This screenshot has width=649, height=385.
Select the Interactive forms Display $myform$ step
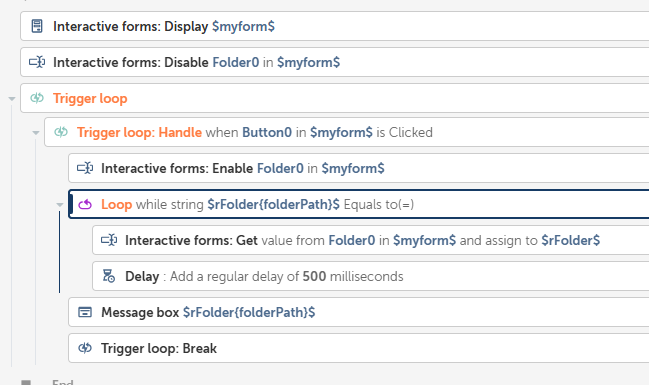[334, 26]
